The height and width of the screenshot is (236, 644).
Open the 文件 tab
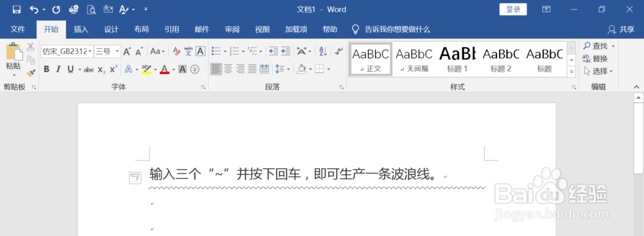pyautogui.click(x=17, y=29)
